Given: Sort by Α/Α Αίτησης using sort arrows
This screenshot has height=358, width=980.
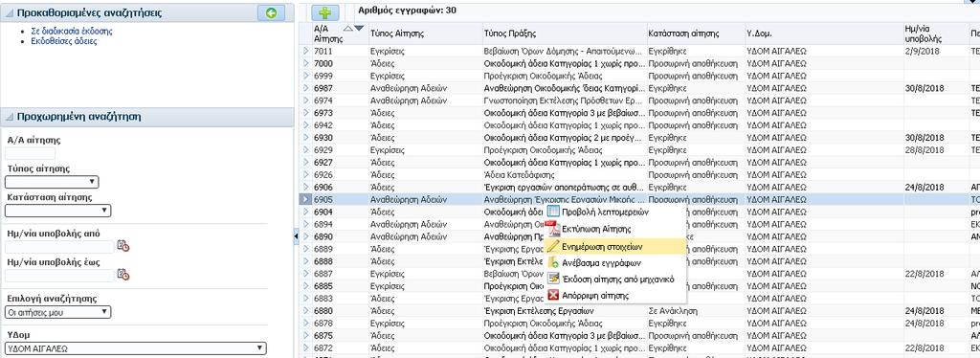Looking at the screenshot, I should [353, 29].
